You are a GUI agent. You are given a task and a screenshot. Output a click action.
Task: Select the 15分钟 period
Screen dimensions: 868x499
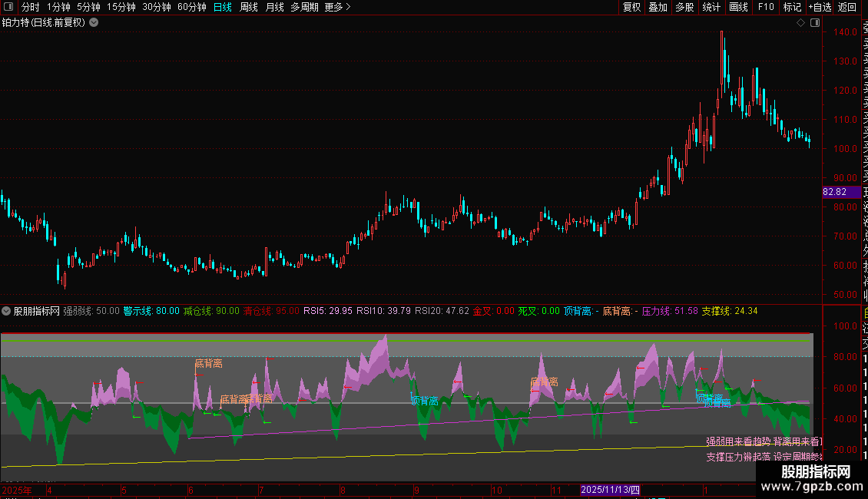[x=121, y=7]
